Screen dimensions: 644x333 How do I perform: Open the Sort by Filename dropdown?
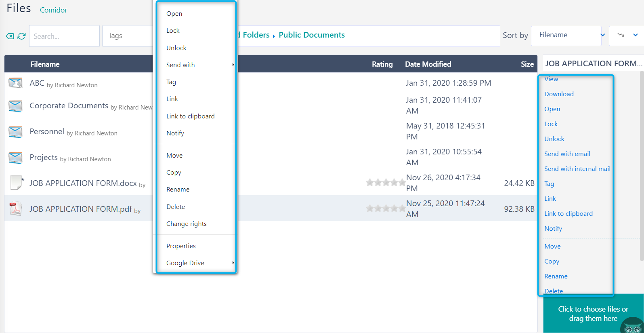pos(569,35)
